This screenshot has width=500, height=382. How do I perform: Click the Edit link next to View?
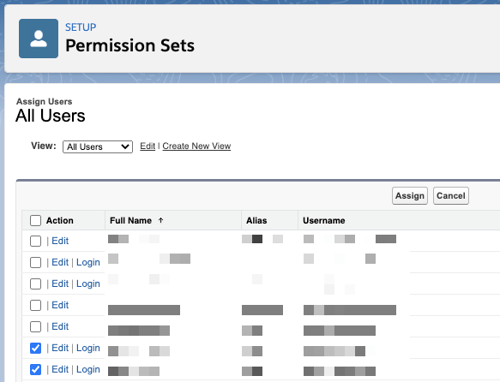point(148,146)
